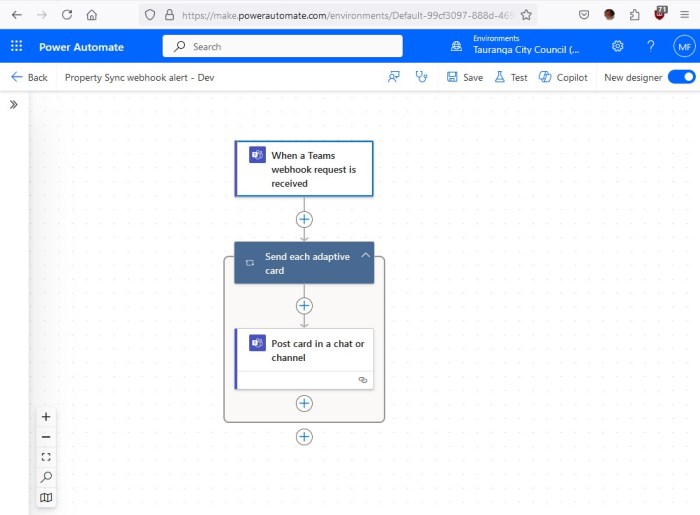Open the feedback chat icon in toolbar
This screenshot has height=515, width=700.
click(x=394, y=77)
